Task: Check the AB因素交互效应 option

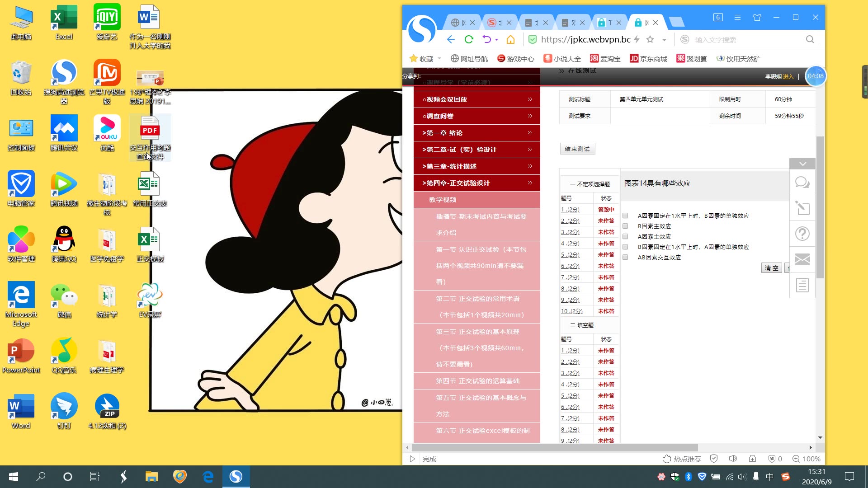Action: (x=625, y=258)
